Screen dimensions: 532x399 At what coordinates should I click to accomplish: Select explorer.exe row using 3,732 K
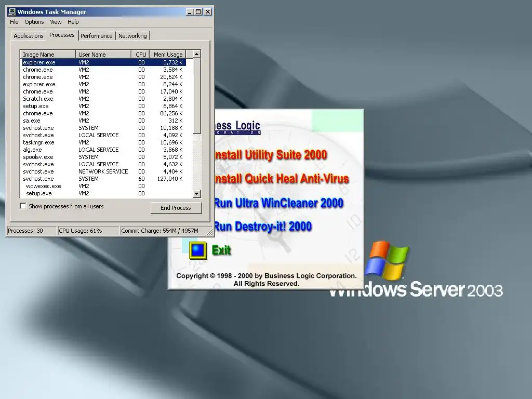coord(103,62)
